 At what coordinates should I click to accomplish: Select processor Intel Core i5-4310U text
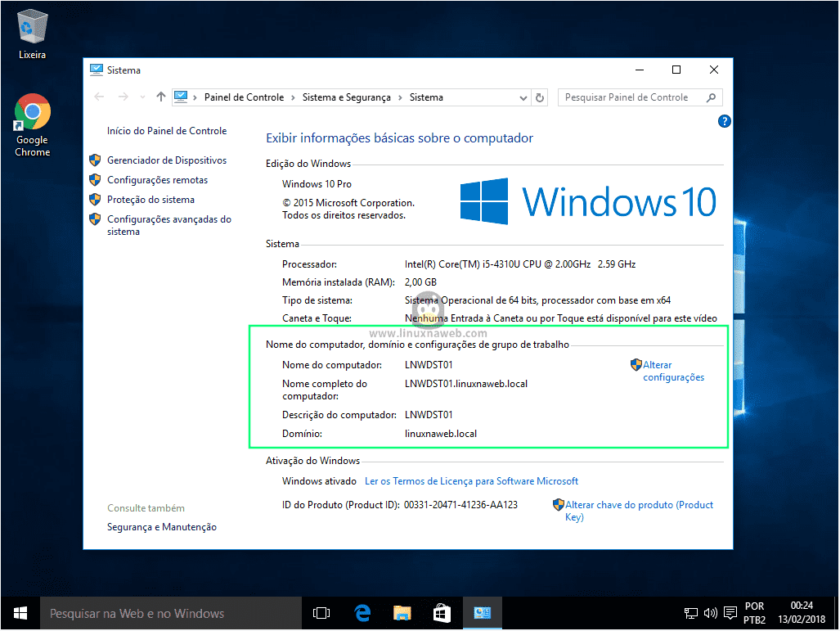[520, 264]
